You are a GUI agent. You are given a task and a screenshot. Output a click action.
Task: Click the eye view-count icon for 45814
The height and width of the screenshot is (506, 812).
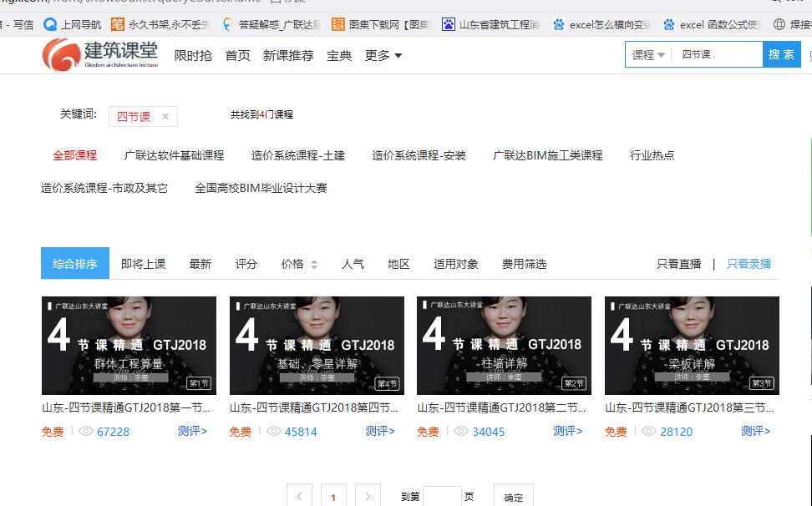273,431
